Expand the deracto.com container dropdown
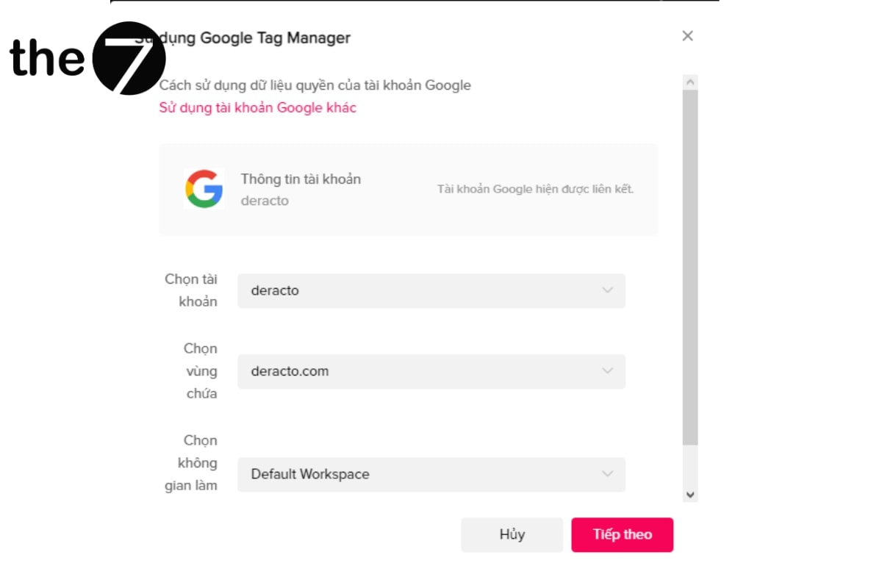This screenshot has height=588, width=882. tap(431, 371)
